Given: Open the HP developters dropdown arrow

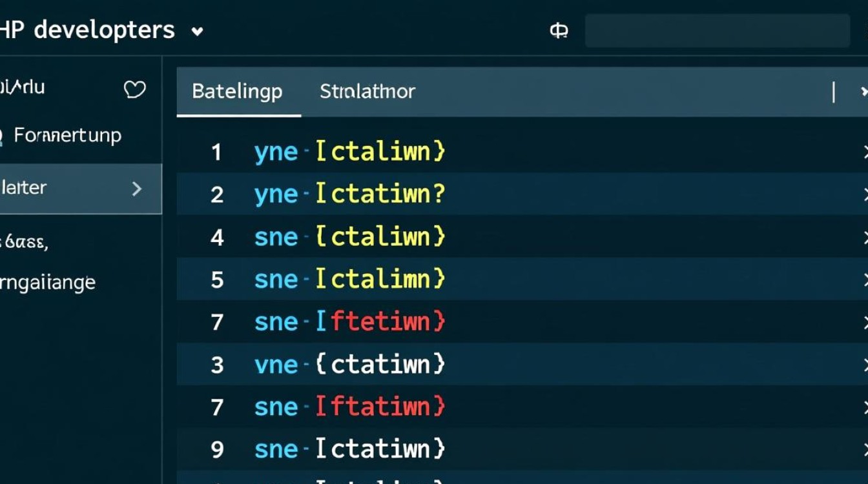Looking at the screenshot, I should click(198, 31).
